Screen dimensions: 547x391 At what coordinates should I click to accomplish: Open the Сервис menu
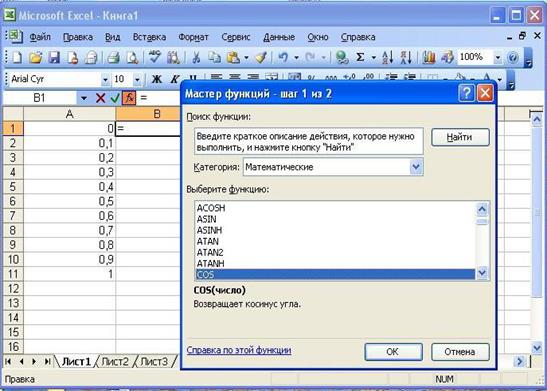pos(236,37)
